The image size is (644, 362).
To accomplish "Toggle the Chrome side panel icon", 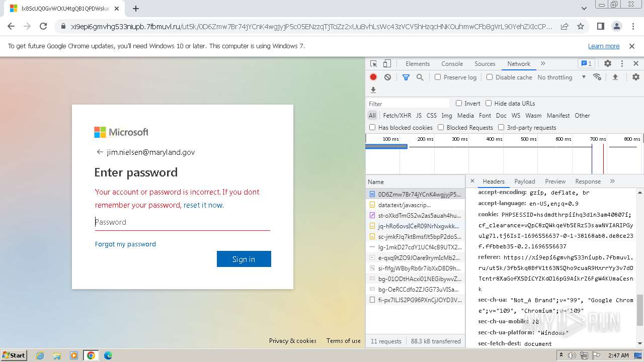I will coord(601,27).
